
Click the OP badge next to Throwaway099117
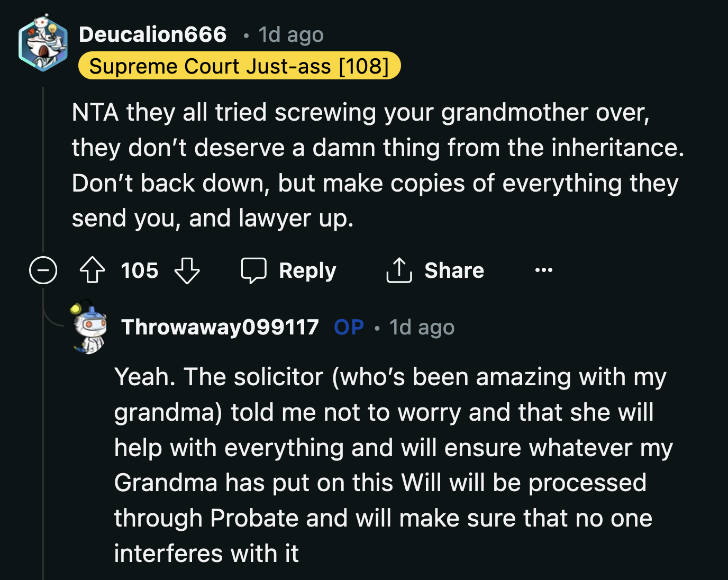pos(348,327)
